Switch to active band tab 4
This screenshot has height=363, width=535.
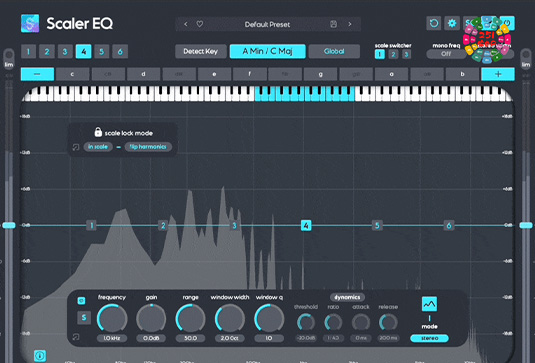tap(84, 52)
